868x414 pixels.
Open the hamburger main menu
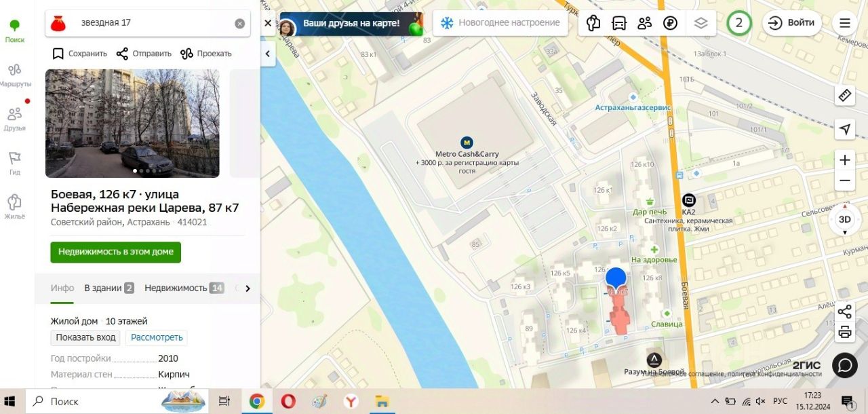tap(845, 23)
